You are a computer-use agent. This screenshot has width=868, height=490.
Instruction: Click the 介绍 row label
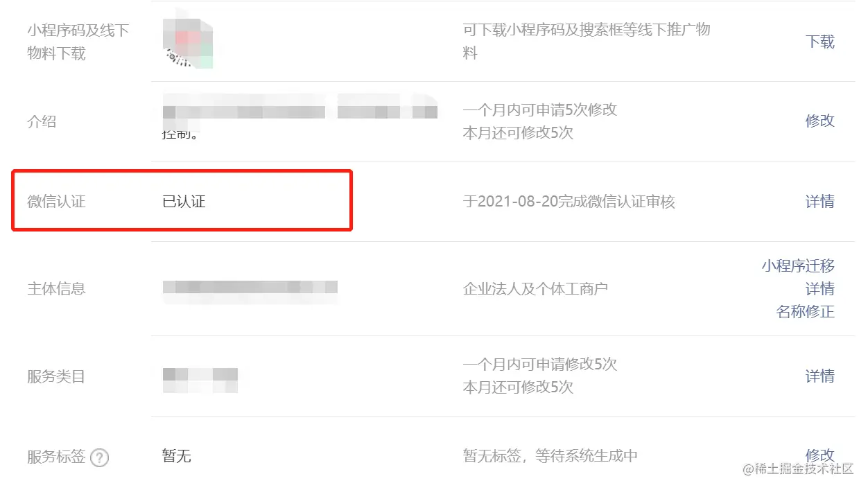(x=42, y=122)
